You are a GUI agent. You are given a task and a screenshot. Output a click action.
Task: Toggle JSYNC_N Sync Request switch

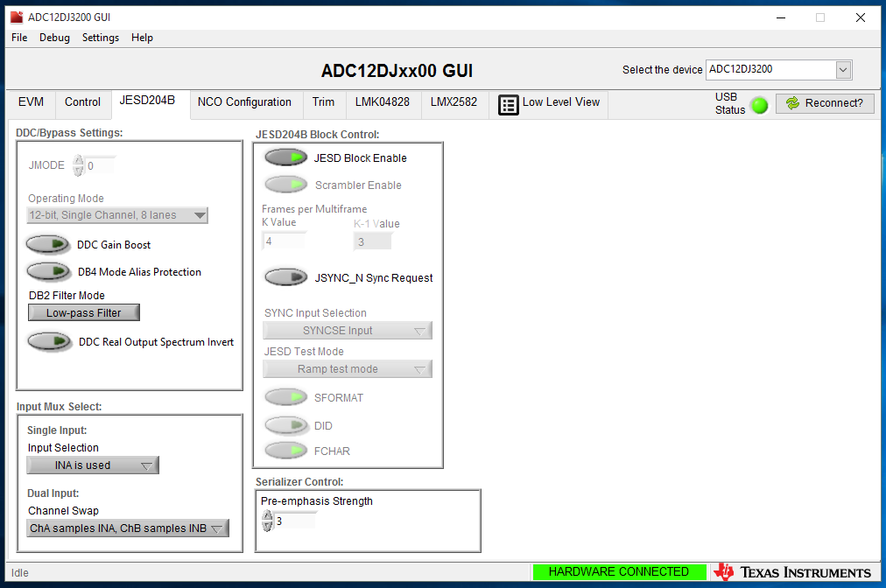(x=286, y=277)
